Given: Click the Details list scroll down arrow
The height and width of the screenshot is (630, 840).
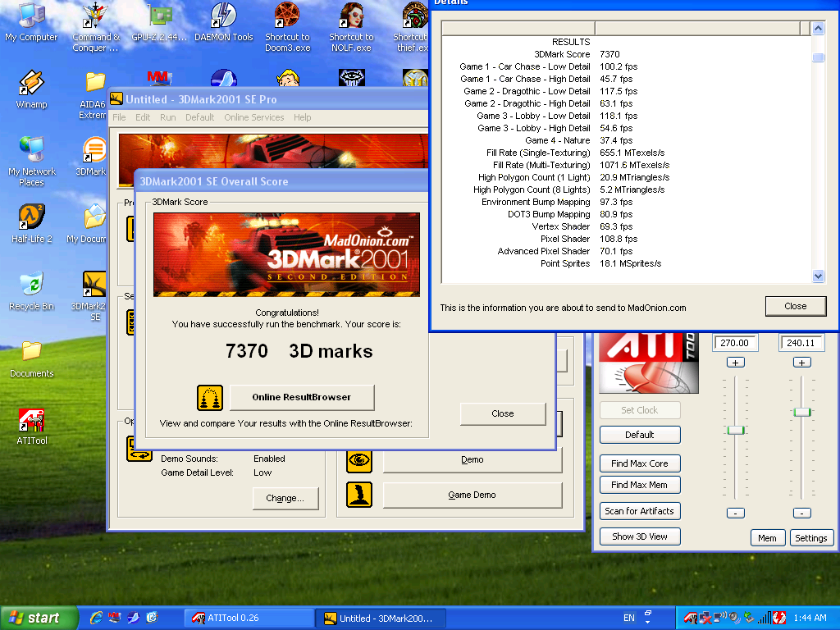Looking at the screenshot, I should point(818,276).
